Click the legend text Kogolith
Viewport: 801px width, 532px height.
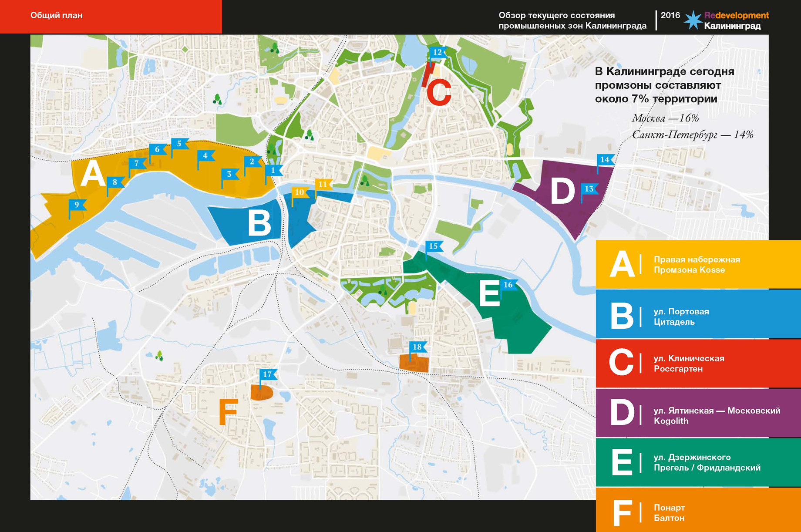pyautogui.click(x=671, y=421)
